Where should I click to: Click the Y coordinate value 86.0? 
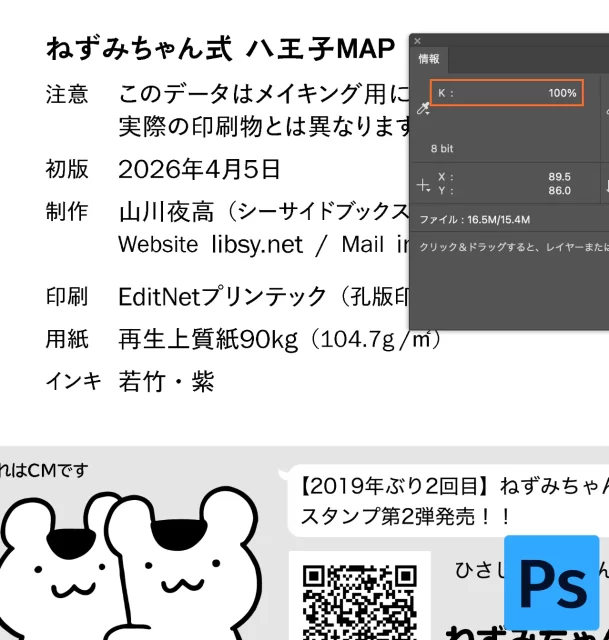(x=559, y=190)
